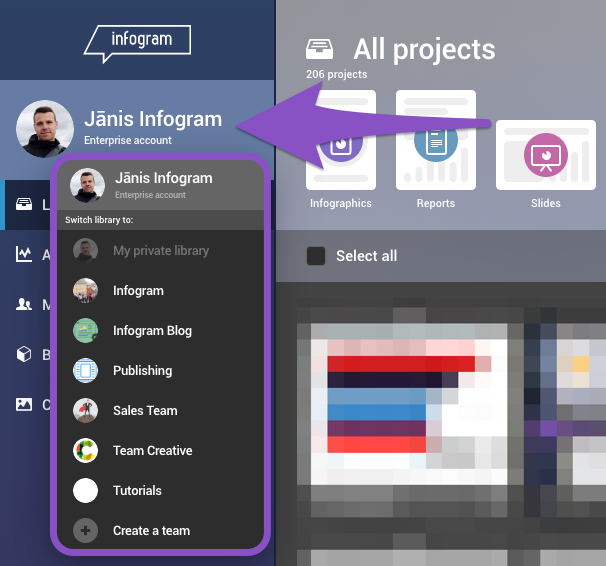Create a new Slides project

pos(546,155)
